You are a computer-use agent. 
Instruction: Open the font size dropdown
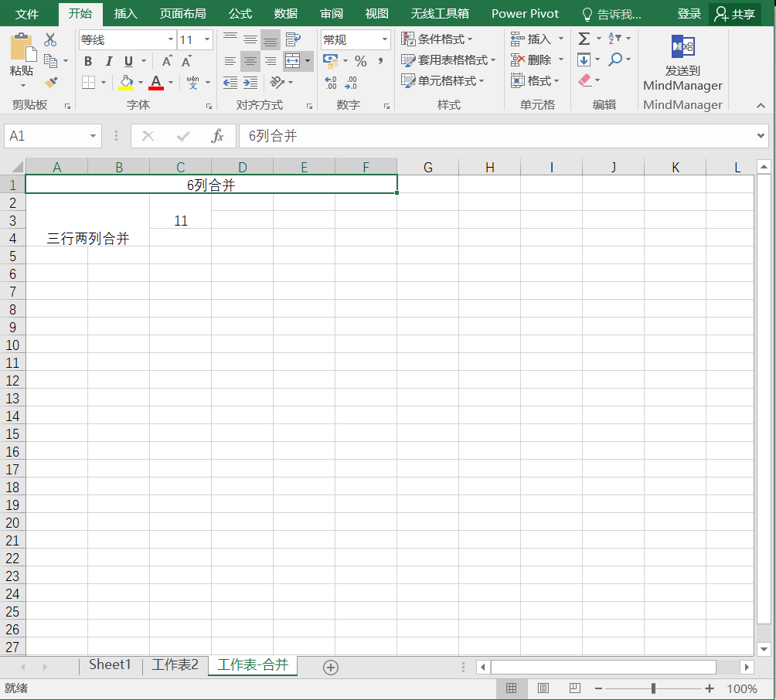click(x=206, y=39)
